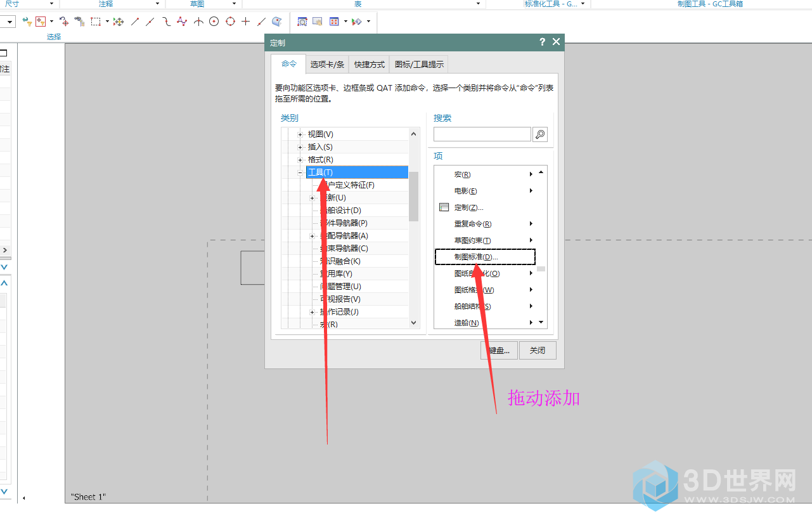812x520 pixels.
Task: Collapse the 工具(T) tree node
Action: pos(300,172)
